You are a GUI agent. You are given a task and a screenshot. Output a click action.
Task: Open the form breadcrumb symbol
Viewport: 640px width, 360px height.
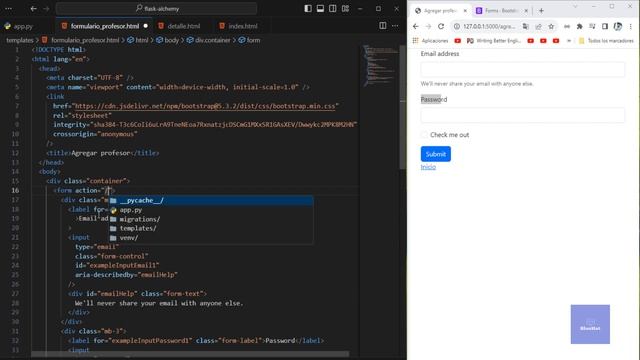tap(249, 40)
